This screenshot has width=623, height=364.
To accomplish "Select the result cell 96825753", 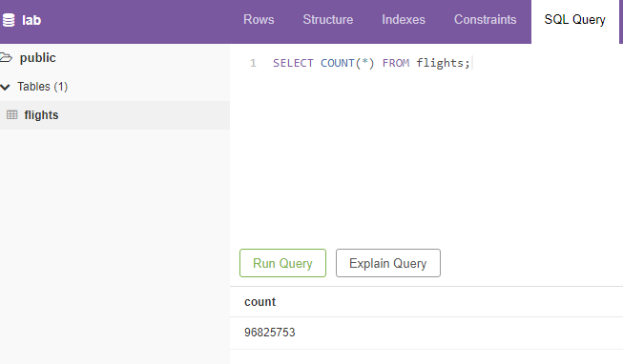I will point(269,333).
